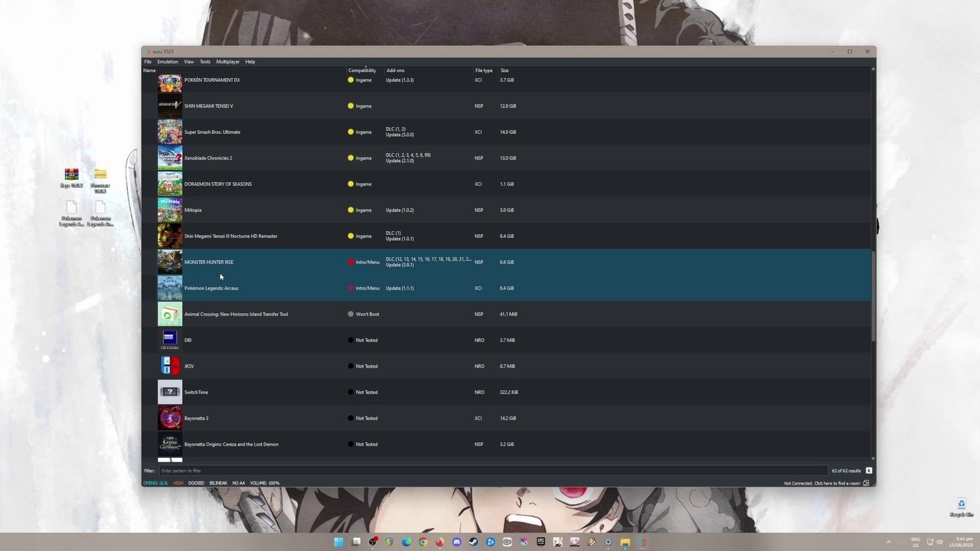980x551 pixels.
Task: Select the Ingame status of Xenoblade Chronicles 2
Action: [360, 158]
